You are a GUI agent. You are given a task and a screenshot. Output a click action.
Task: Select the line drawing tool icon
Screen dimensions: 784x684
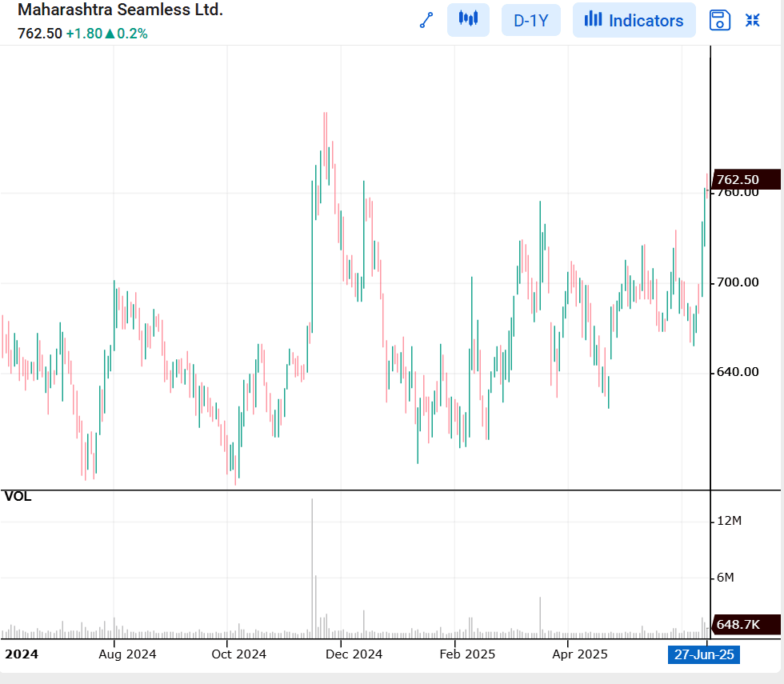426,21
